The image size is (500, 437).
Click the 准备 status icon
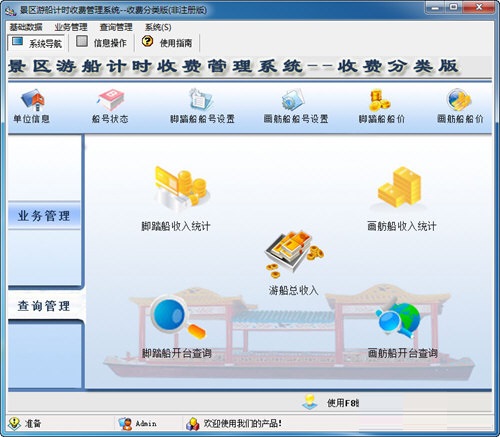(x=15, y=423)
